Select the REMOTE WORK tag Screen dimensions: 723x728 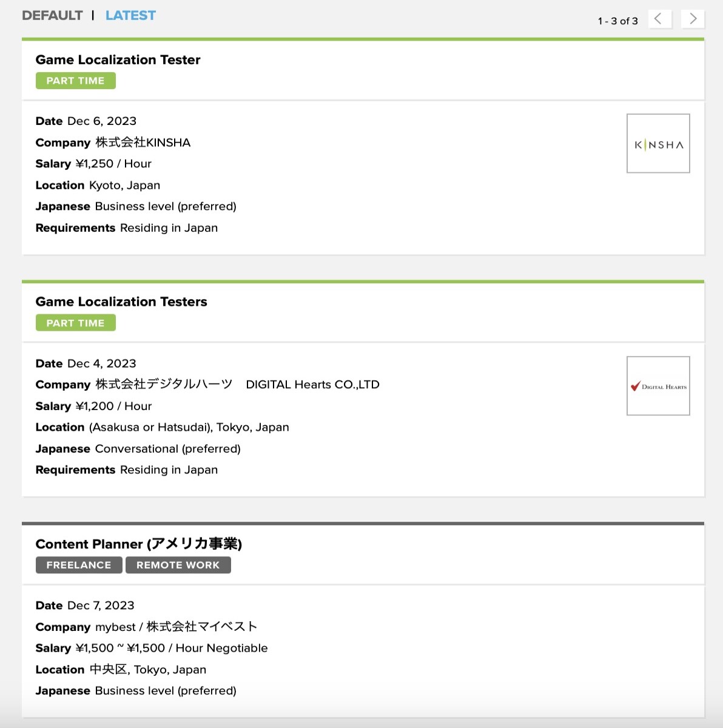[x=178, y=565]
